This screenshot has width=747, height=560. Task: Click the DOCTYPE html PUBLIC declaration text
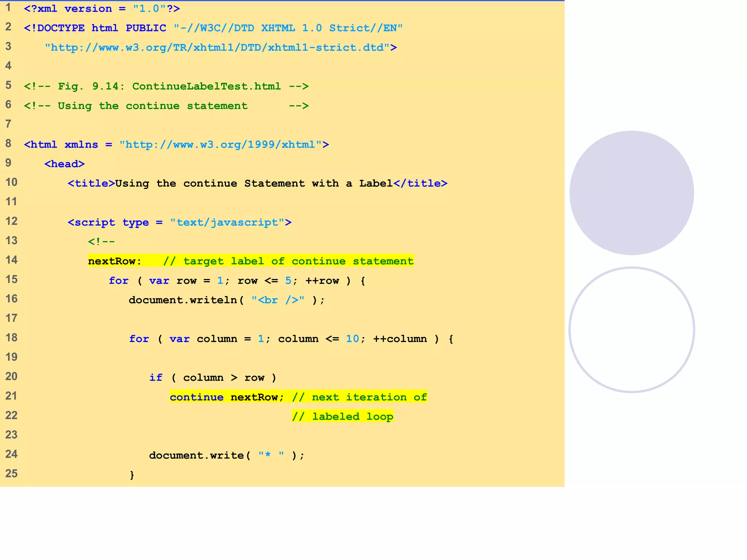point(213,28)
